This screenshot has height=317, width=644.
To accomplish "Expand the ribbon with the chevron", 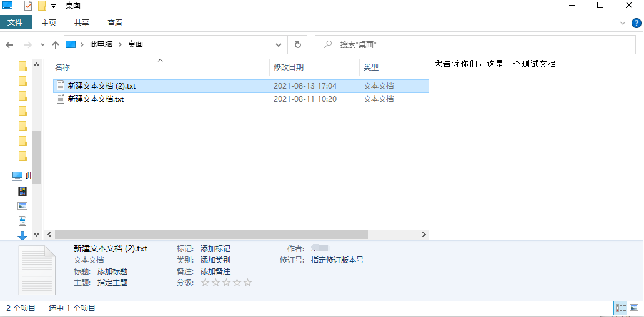I will click(x=622, y=22).
